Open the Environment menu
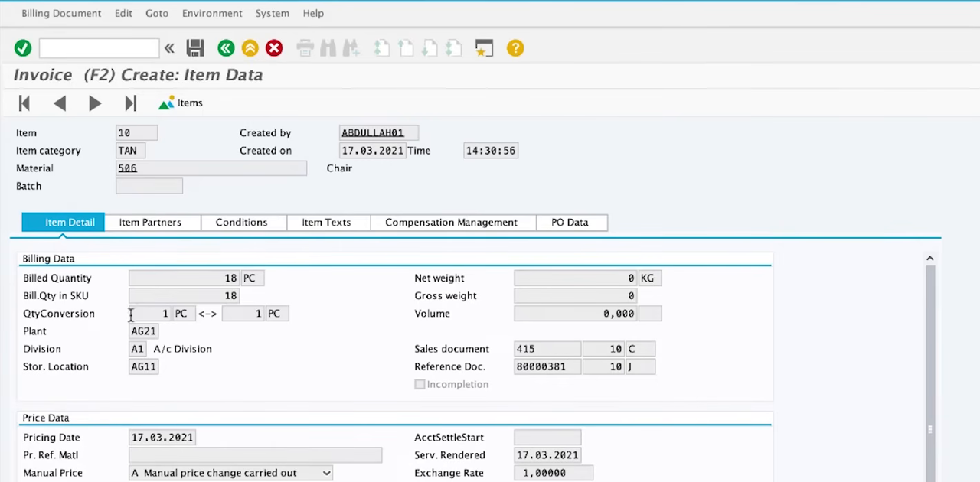Screen dimensions: 980x482 212,13
